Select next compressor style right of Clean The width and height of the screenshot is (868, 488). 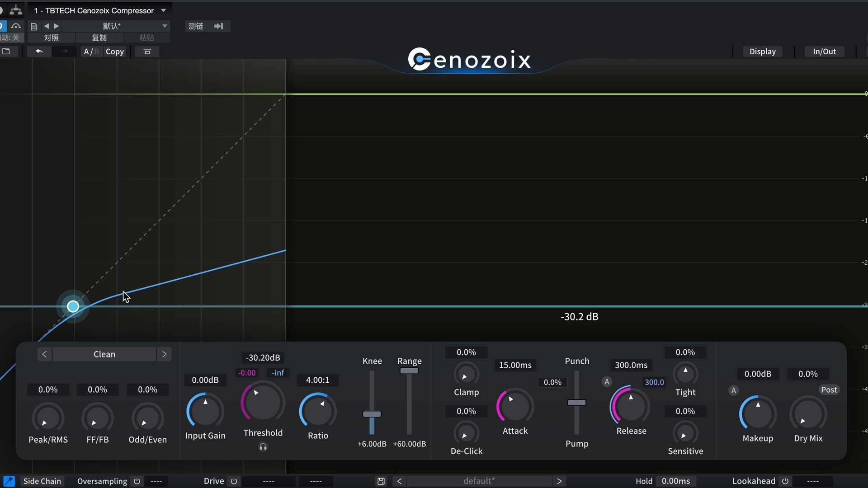pos(164,354)
